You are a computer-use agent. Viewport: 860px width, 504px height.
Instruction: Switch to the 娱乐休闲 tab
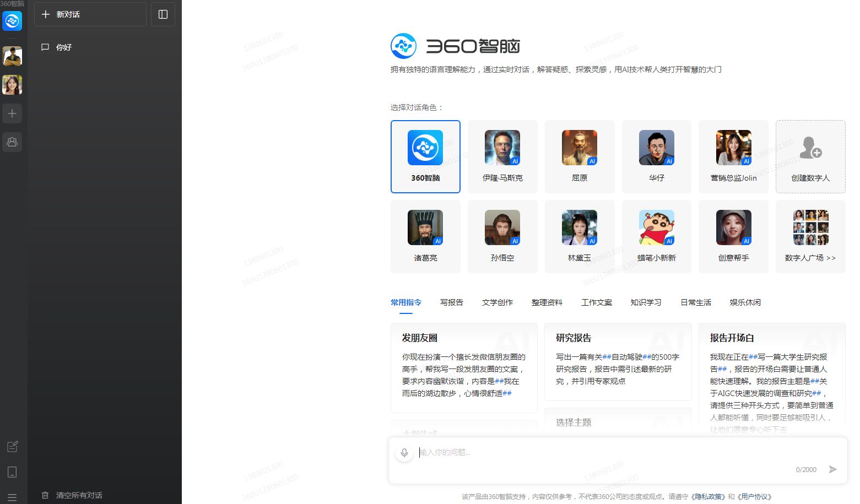click(745, 302)
